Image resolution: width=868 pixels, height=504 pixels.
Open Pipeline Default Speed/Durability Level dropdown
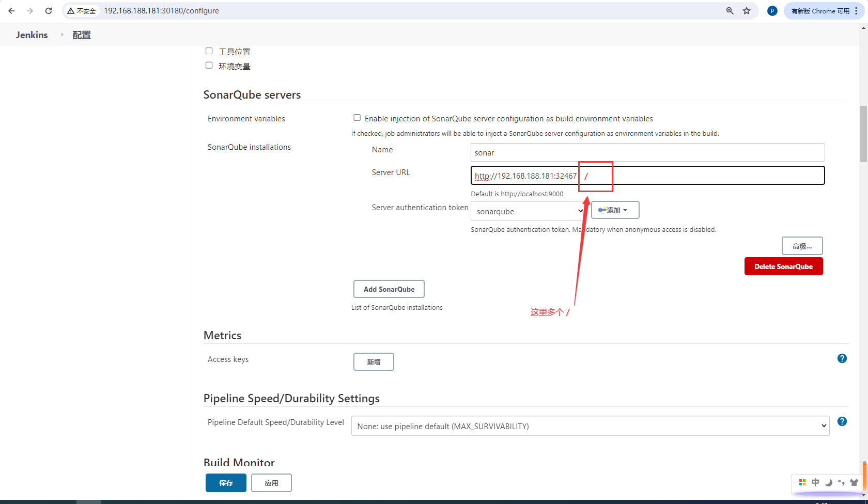coord(591,426)
